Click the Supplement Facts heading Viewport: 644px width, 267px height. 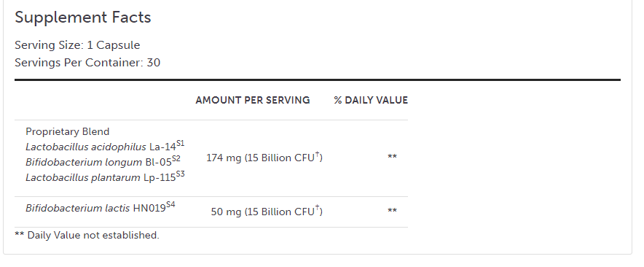[83, 18]
